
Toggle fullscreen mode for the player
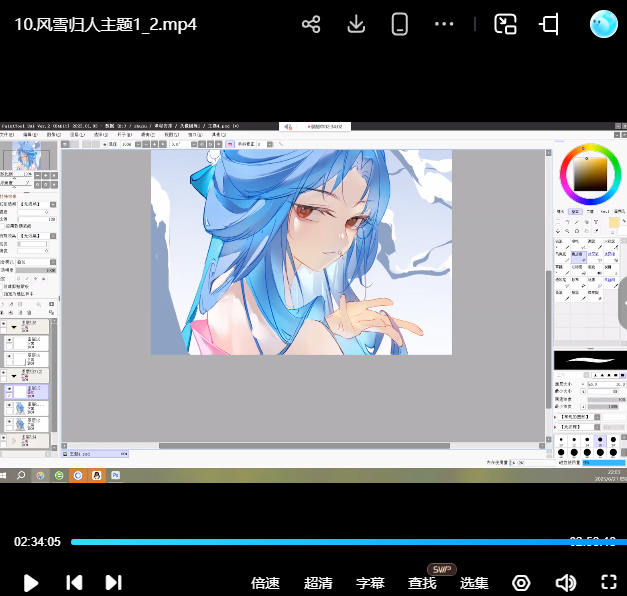coord(608,582)
